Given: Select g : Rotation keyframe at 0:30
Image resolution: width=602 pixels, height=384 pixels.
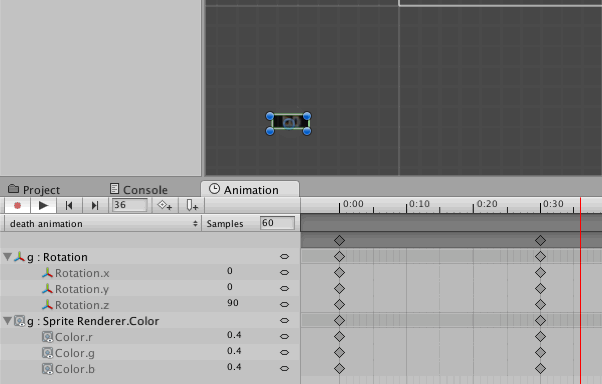Looking at the screenshot, I should coord(541,257).
